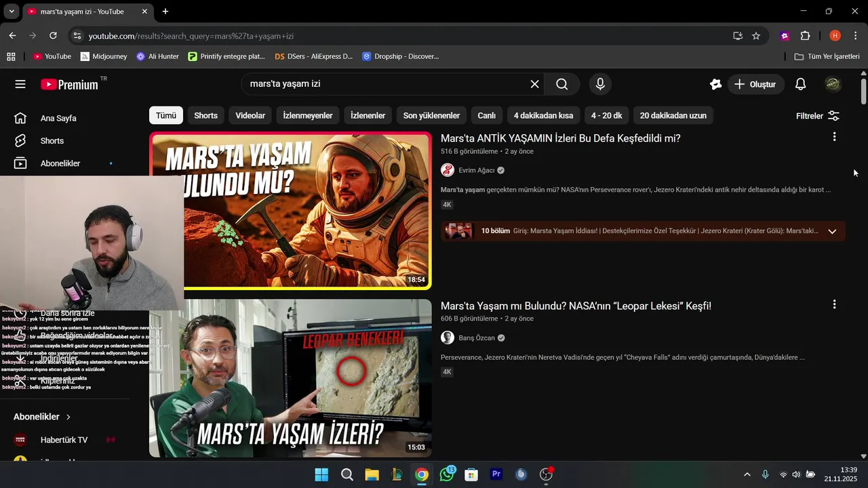The height and width of the screenshot is (488, 868).
Task: Click the browser address bar URL
Action: coord(191,36)
